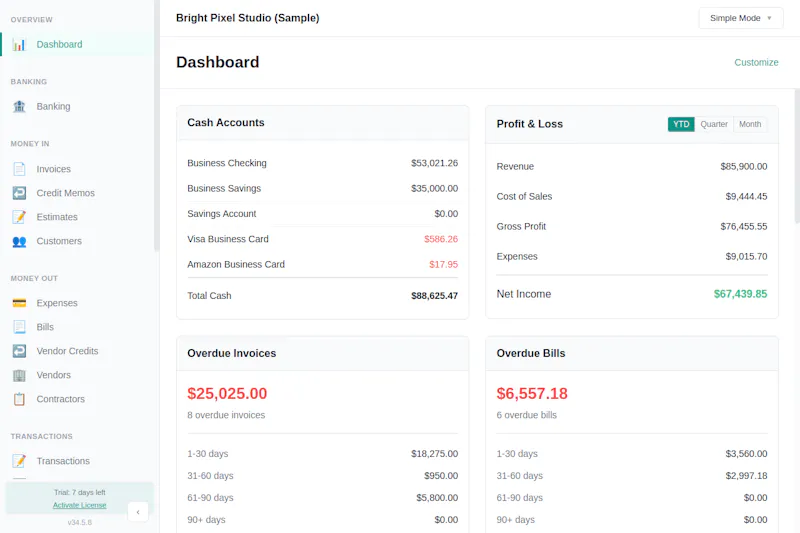Click the Customers people icon
Viewport: 800px width, 533px height.
19,241
